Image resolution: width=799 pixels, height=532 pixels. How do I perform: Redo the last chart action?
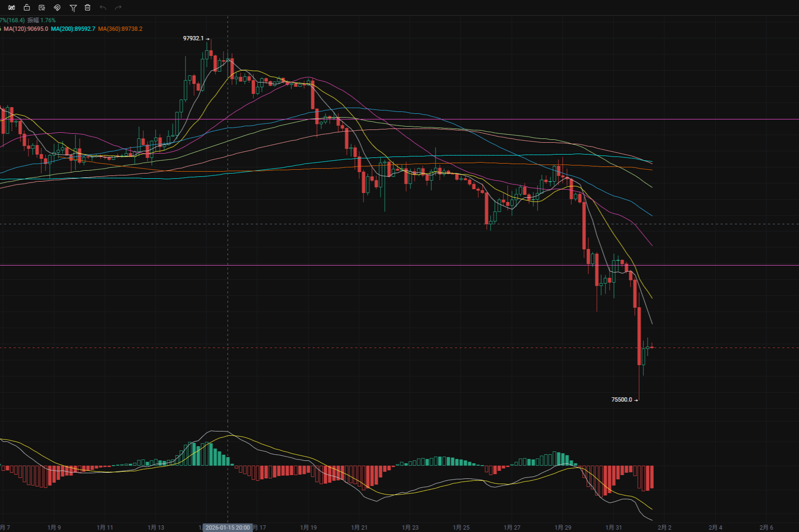[x=118, y=8]
